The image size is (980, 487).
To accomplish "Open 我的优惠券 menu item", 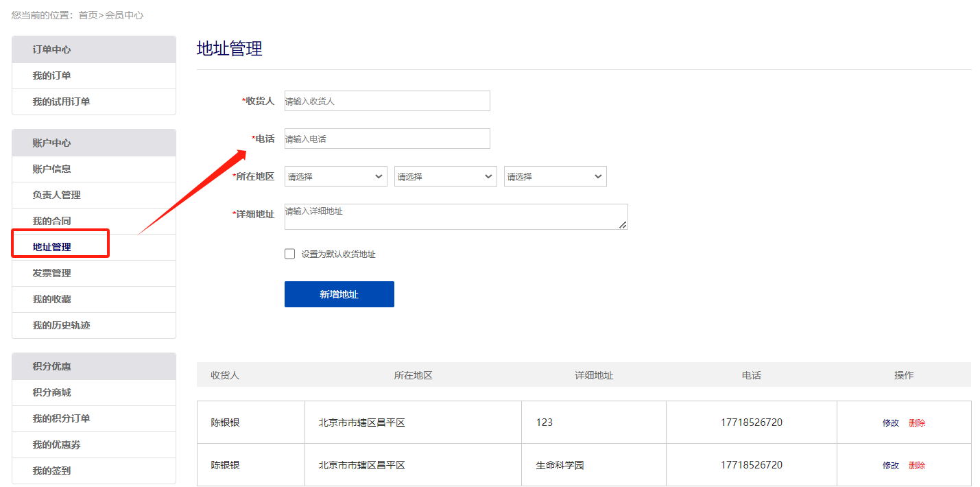I will click(56, 444).
